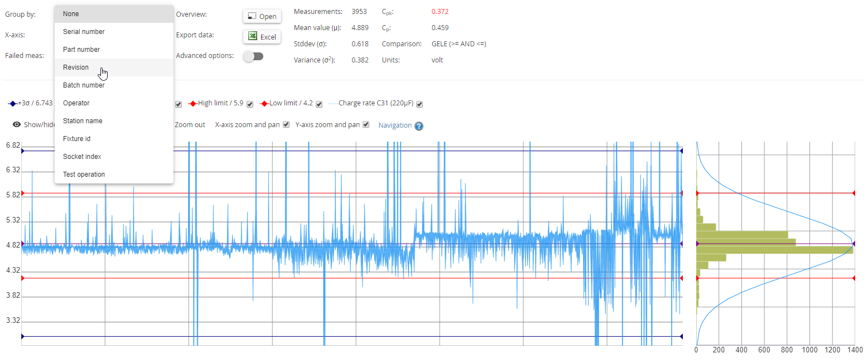Disable X-axis zoom and pan checkbox
The image size is (868, 363).
click(x=286, y=125)
